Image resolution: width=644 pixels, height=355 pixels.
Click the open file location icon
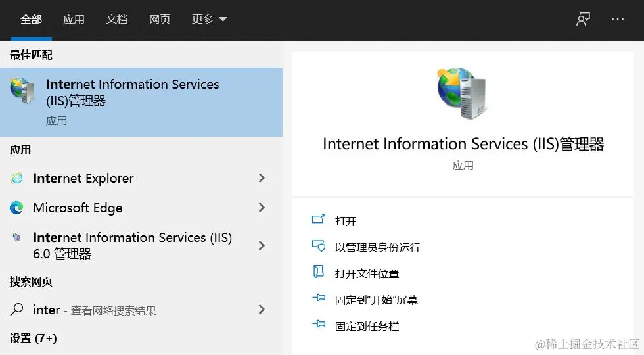pos(318,272)
